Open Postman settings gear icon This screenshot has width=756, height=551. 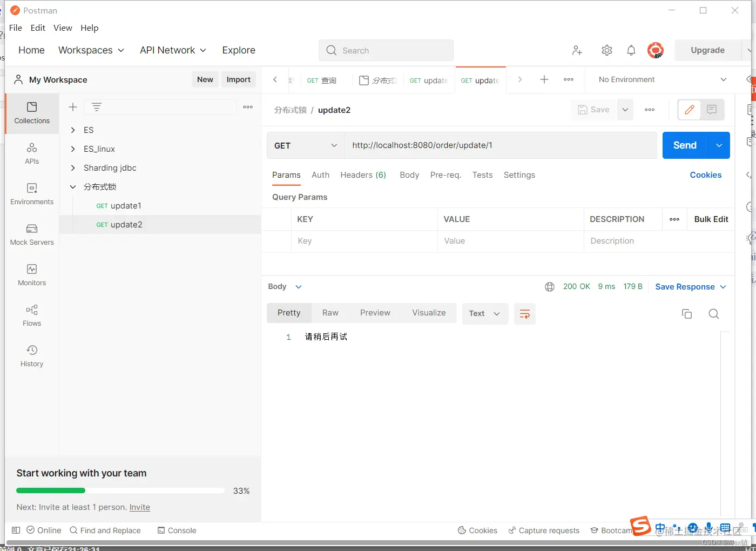coord(607,50)
